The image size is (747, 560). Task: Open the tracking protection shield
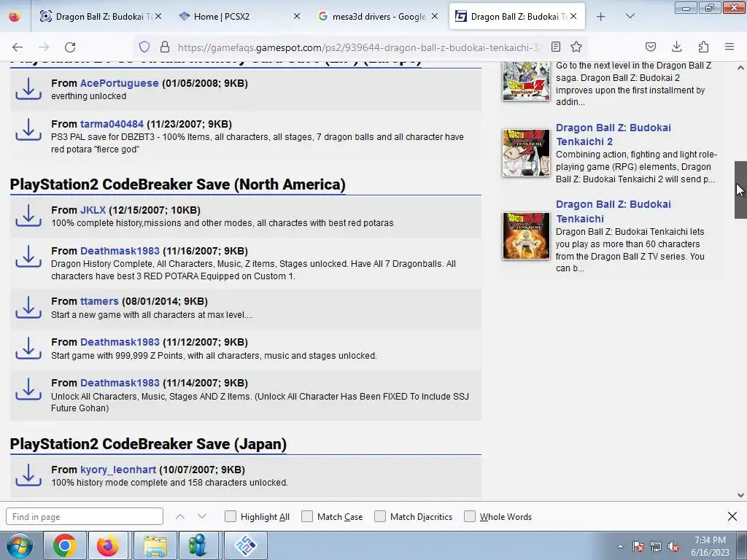click(144, 47)
